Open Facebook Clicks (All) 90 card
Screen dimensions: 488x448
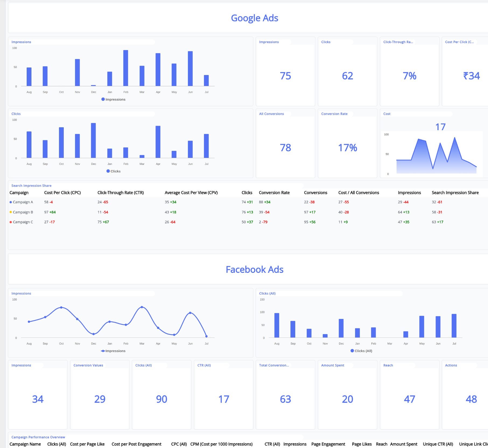162,395
